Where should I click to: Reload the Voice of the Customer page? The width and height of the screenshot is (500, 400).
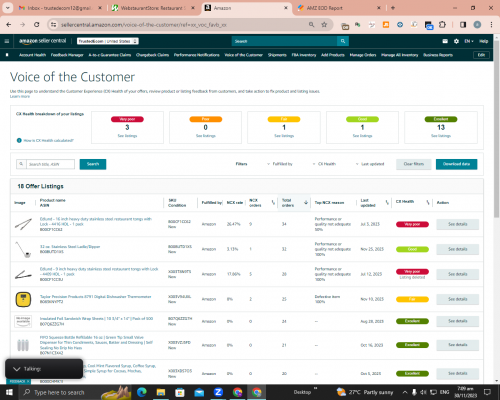tap(37, 25)
